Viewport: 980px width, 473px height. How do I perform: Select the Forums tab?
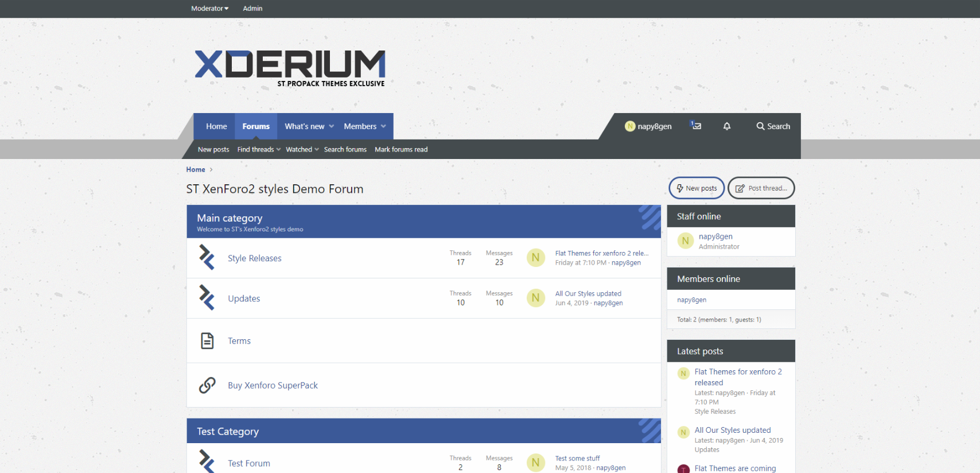[x=256, y=126]
